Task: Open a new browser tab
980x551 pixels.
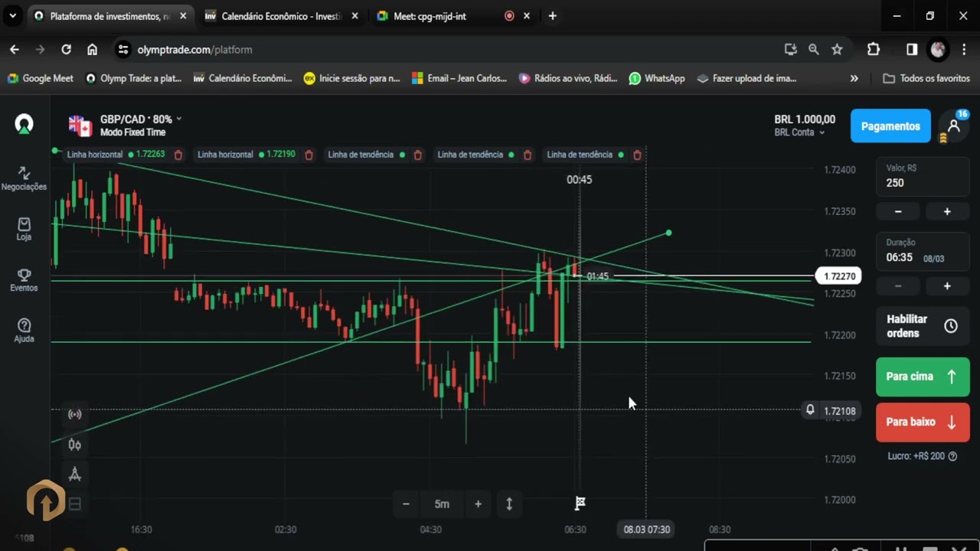Action: coord(552,16)
